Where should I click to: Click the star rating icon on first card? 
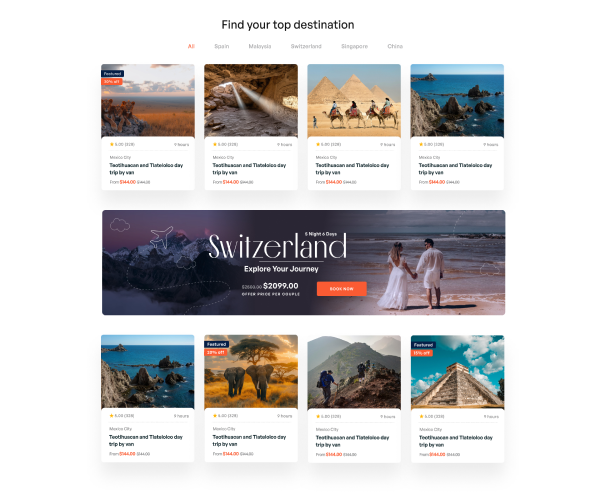[112, 144]
